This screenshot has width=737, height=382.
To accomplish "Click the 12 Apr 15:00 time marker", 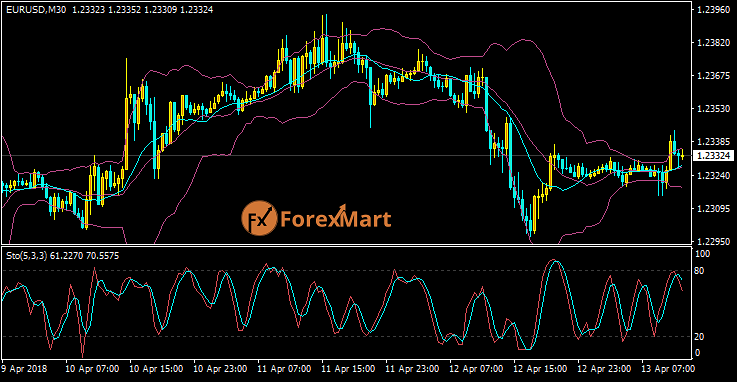I will coord(540,369).
